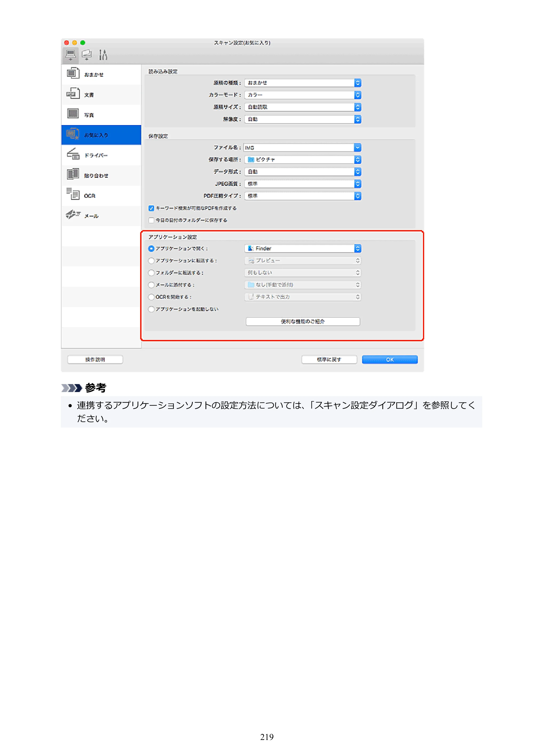Open the scan-from-operation-panel toolbar icon
The width and height of the screenshot is (534, 756).
click(x=87, y=55)
